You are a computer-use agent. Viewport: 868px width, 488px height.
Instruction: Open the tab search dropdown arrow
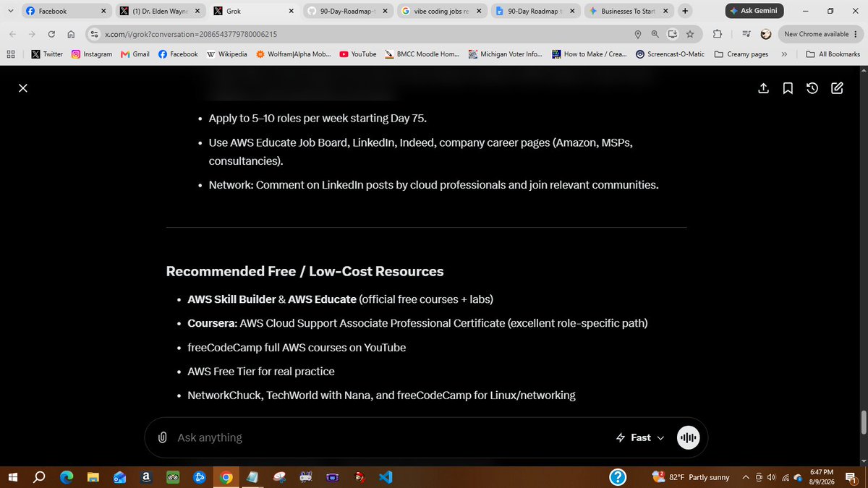click(x=10, y=11)
